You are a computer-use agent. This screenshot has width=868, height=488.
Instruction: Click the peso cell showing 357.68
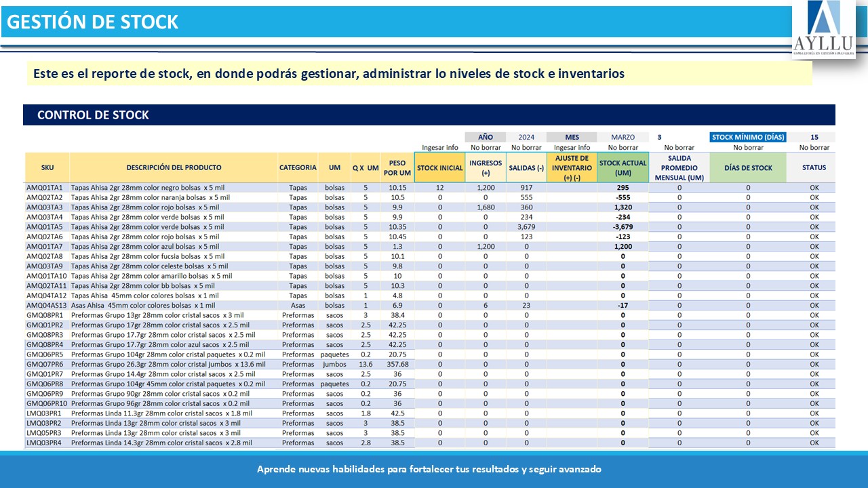tap(397, 364)
